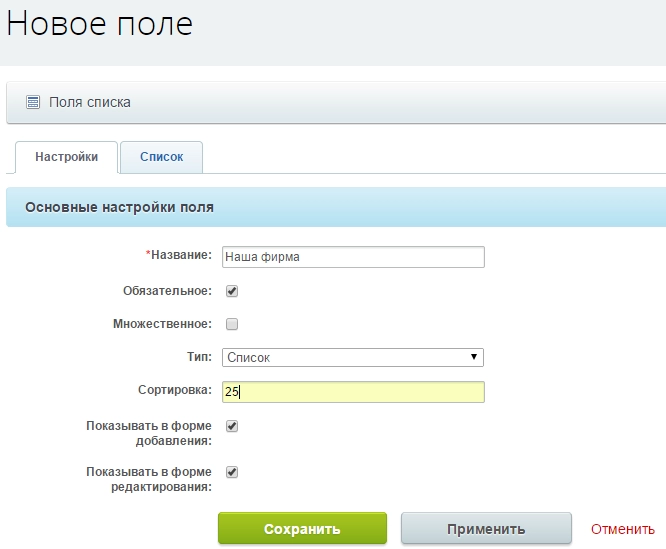666x549 pixels.
Task: Click the list icon beside Поля списка
Action: [33, 102]
